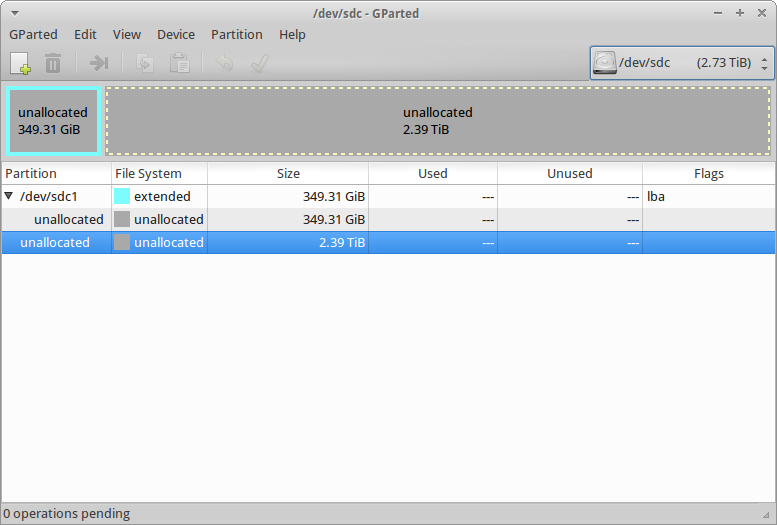Click the File System column header
The width and height of the screenshot is (777, 525).
tap(160, 174)
